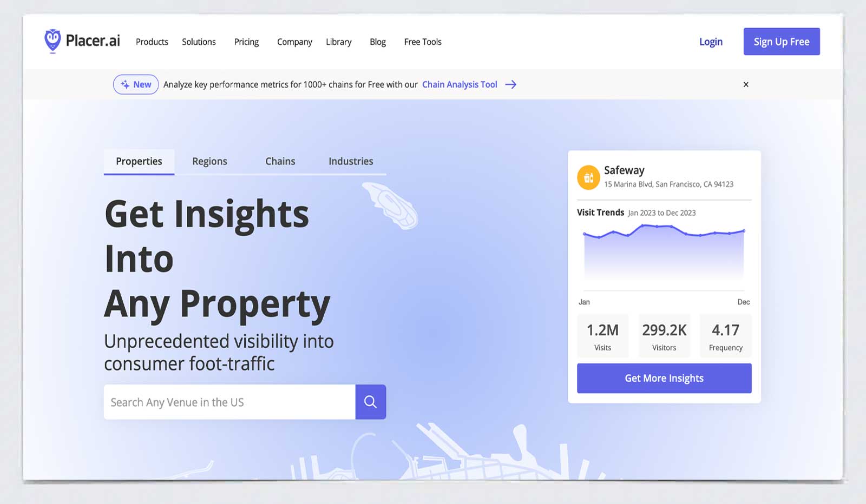The height and width of the screenshot is (504, 866).
Task: Open the Library menu
Action: pos(339,42)
